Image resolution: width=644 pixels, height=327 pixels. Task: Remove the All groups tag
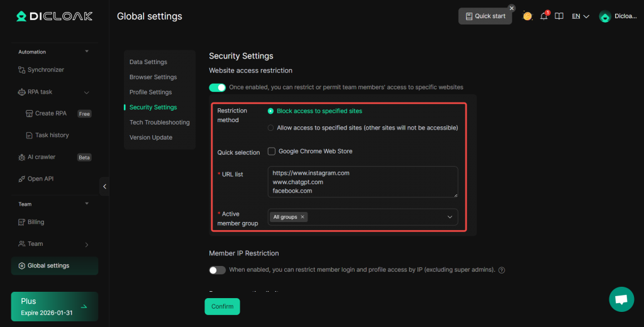(x=303, y=217)
